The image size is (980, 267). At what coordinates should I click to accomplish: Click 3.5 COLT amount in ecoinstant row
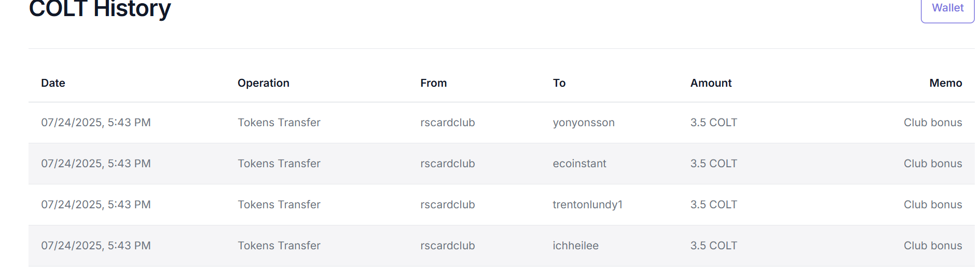coord(713,164)
